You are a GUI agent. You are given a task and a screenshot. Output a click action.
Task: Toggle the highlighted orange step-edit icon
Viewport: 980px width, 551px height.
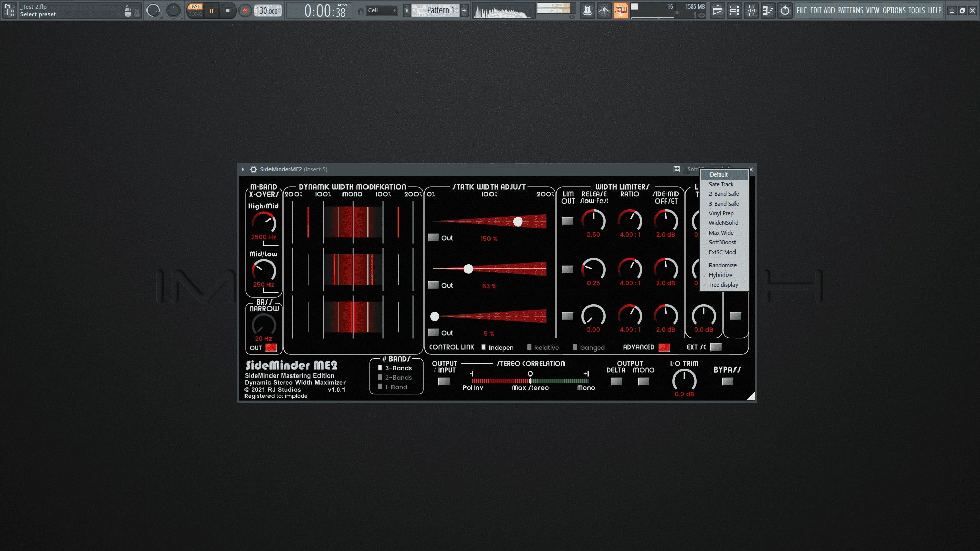tap(621, 10)
